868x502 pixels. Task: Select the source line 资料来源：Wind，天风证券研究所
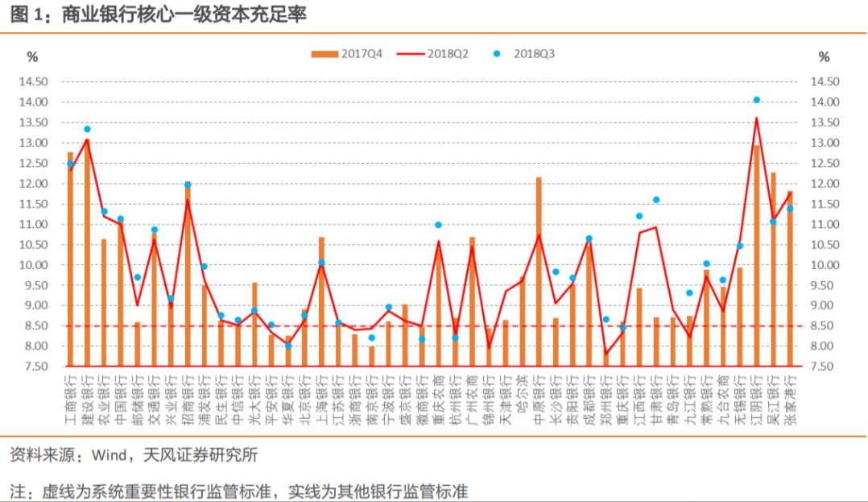pos(134,455)
